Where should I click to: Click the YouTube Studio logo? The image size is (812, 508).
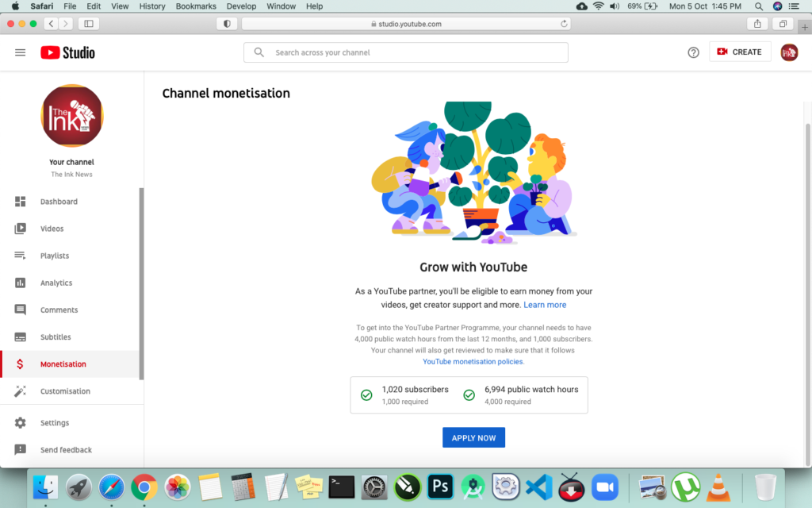[68, 52]
